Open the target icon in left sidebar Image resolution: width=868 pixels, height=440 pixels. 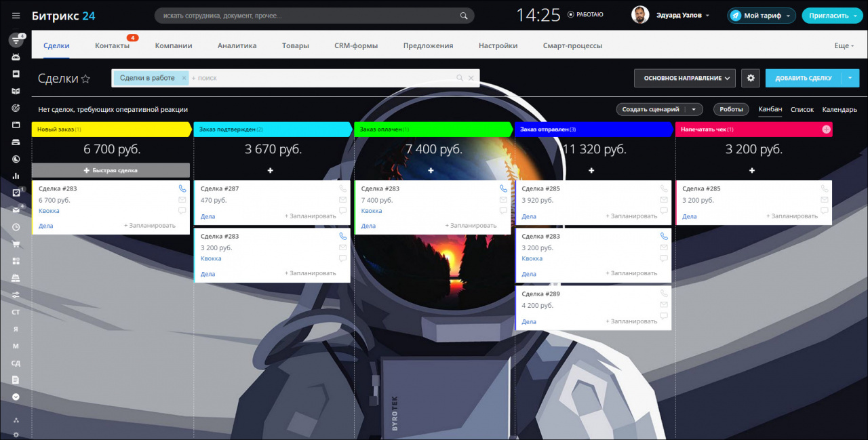pos(16,108)
